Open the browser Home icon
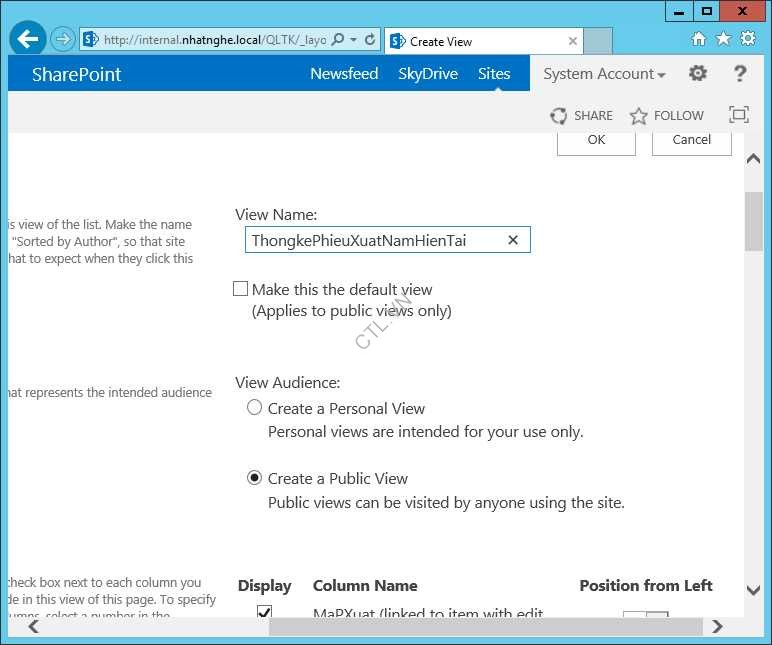 coord(699,40)
